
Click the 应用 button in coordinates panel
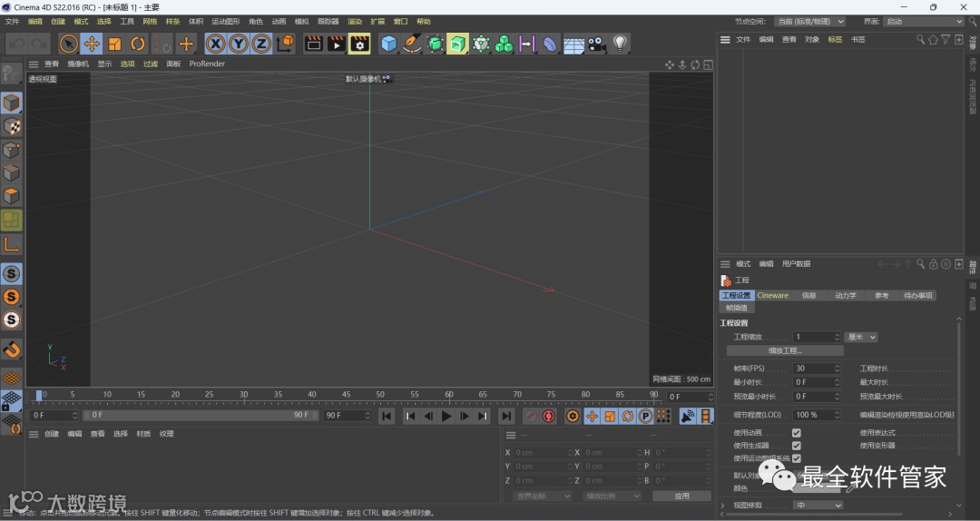pyautogui.click(x=681, y=496)
